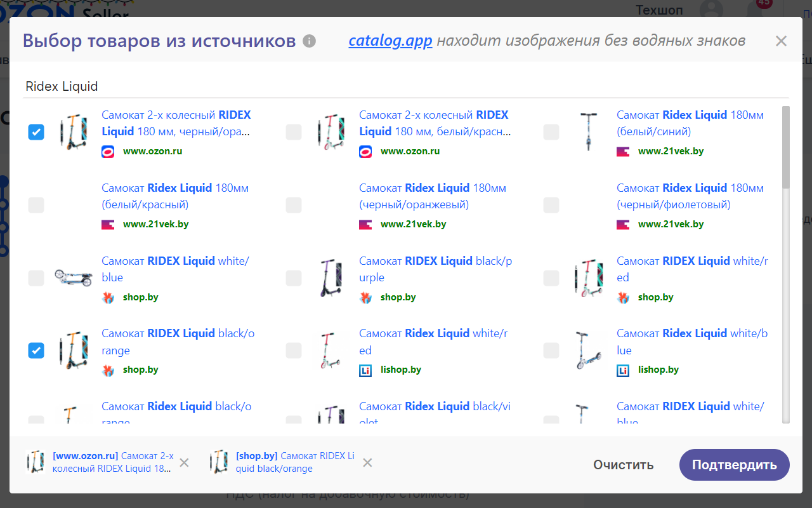Select the checkbox for Ridex Liquid белый/синий

coord(551,132)
